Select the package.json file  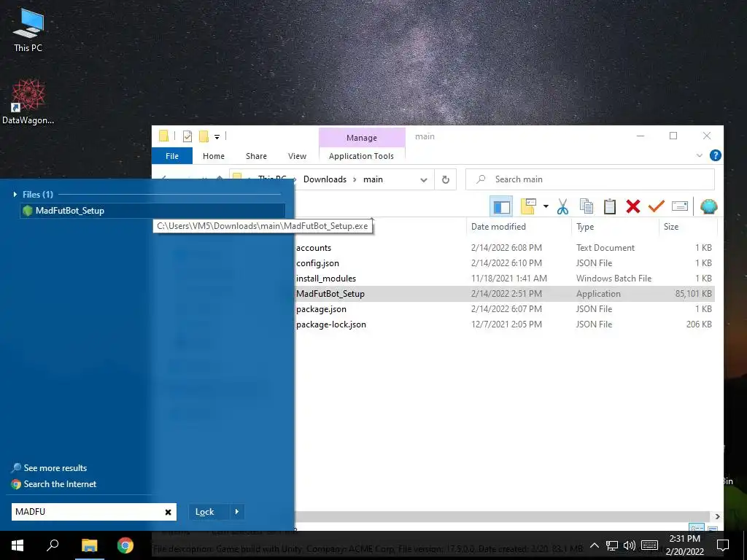(x=321, y=309)
